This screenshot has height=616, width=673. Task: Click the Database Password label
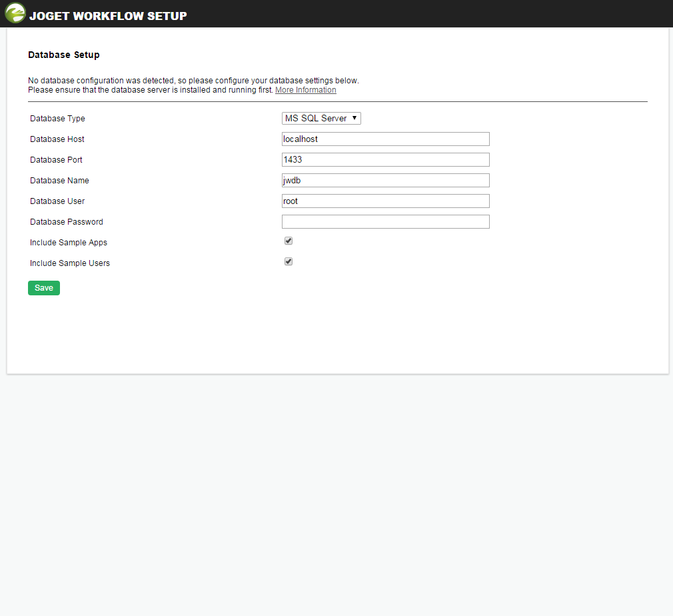[67, 221]
